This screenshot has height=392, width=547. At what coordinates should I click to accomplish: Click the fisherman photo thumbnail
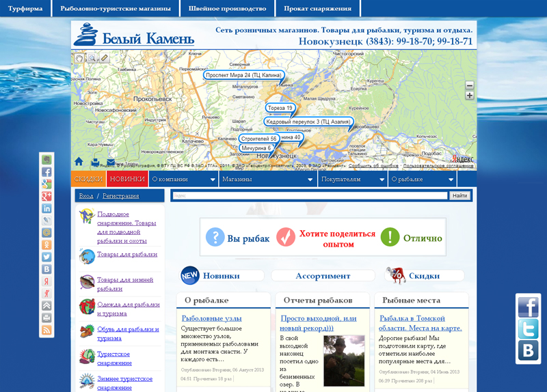(x=344, y=361)
